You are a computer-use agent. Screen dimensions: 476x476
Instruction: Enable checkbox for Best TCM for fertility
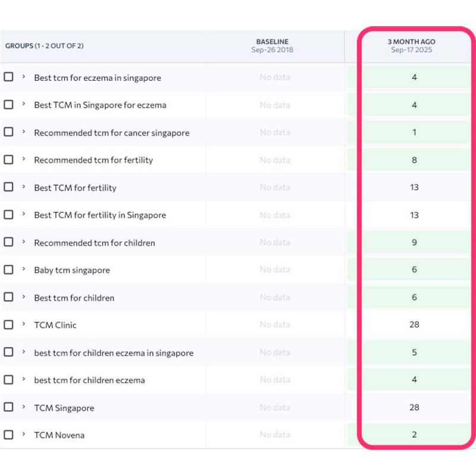(8, 187)
